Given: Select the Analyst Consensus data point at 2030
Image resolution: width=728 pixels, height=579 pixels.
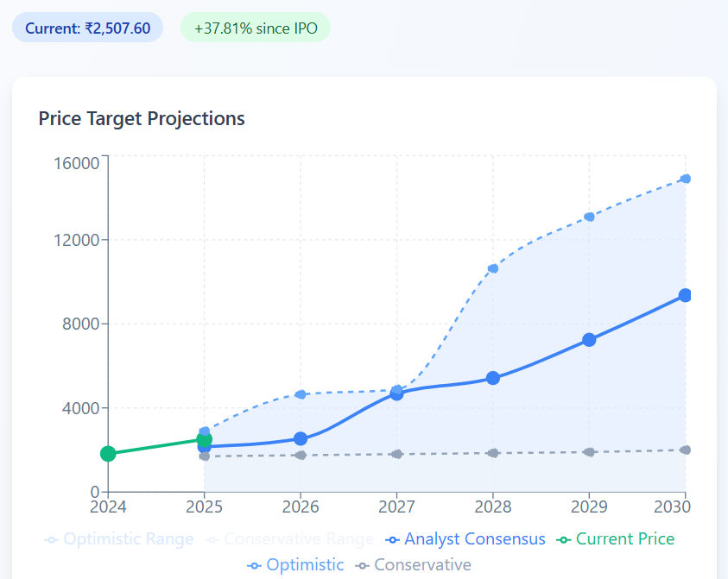Looking at the screenshot, I should pos(685,295).
